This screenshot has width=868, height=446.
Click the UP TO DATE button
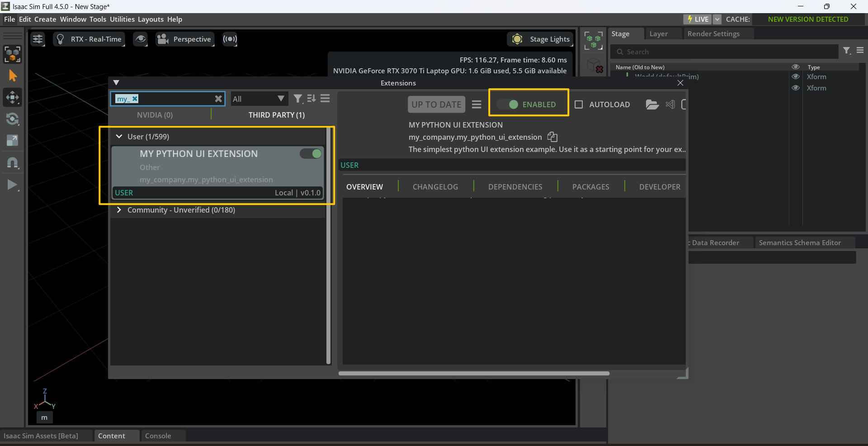point(436,104)
